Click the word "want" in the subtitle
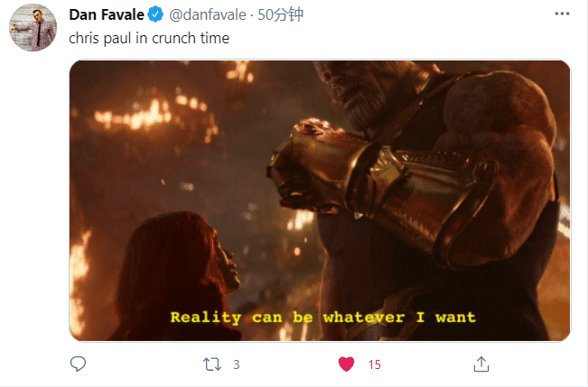 (455, 318)
